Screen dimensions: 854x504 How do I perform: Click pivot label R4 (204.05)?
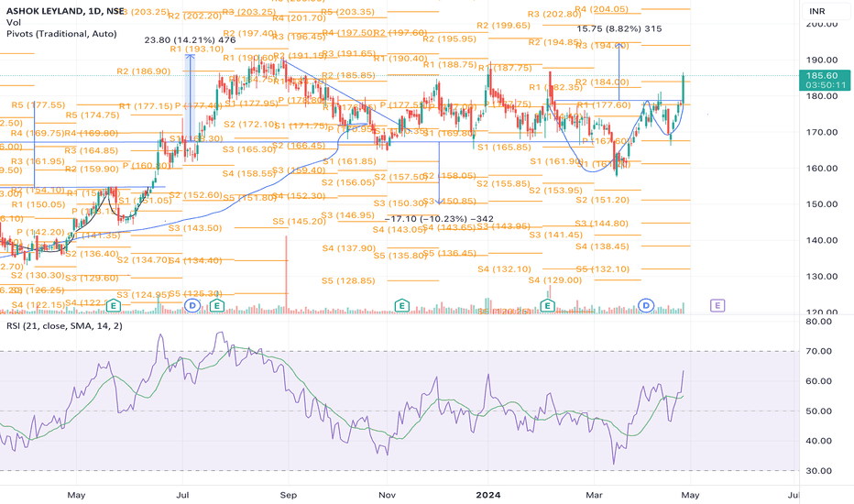(601, 9)
